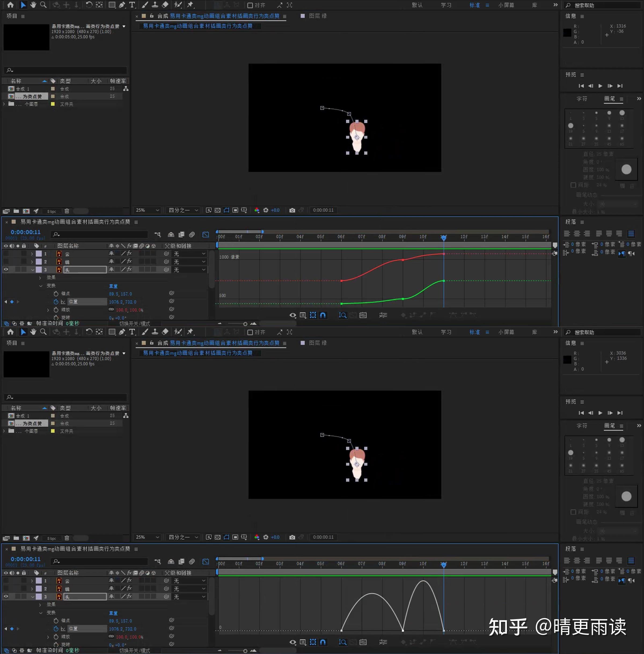
Task: Click the composition mini-flowchart icon in the upper timeline
Action: click(158, 234)
